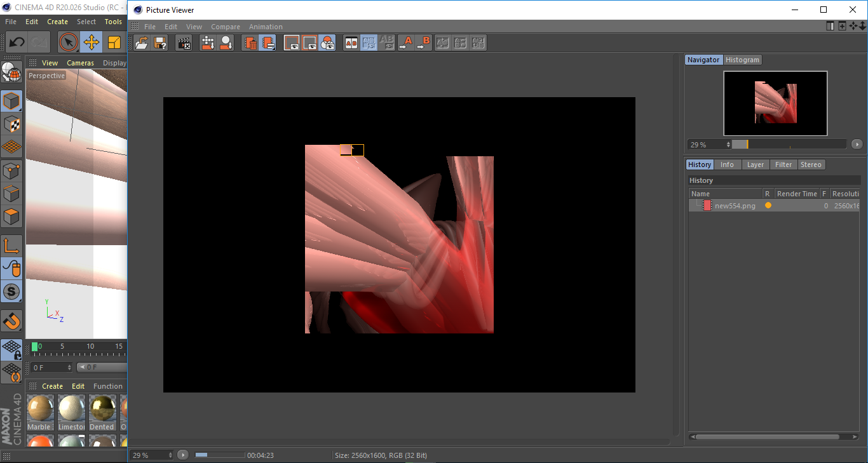Open File menu in Picture Viewer
Image resolution: width=868 pixels, height=463 pixels.
click(x=150, y=27)
